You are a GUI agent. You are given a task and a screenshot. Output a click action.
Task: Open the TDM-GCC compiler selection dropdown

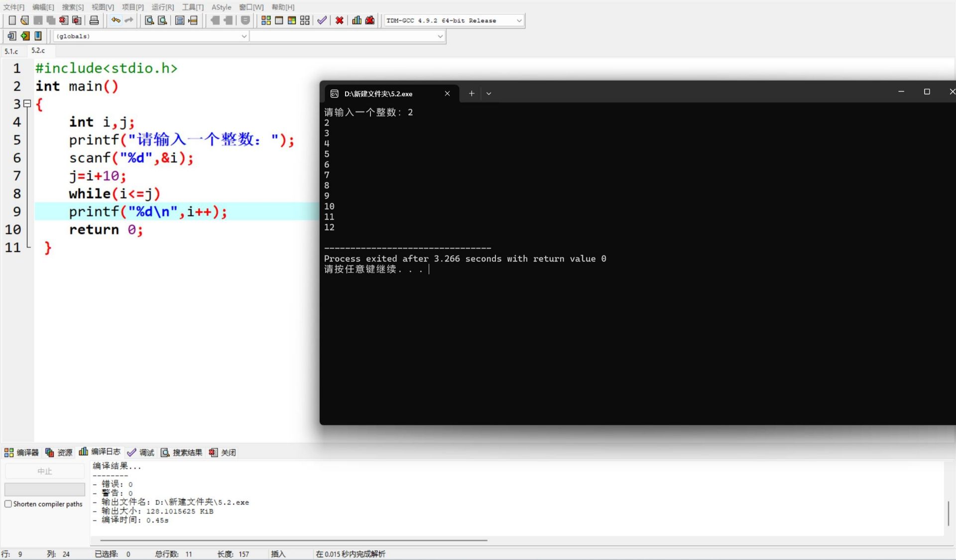pos(519,20)
